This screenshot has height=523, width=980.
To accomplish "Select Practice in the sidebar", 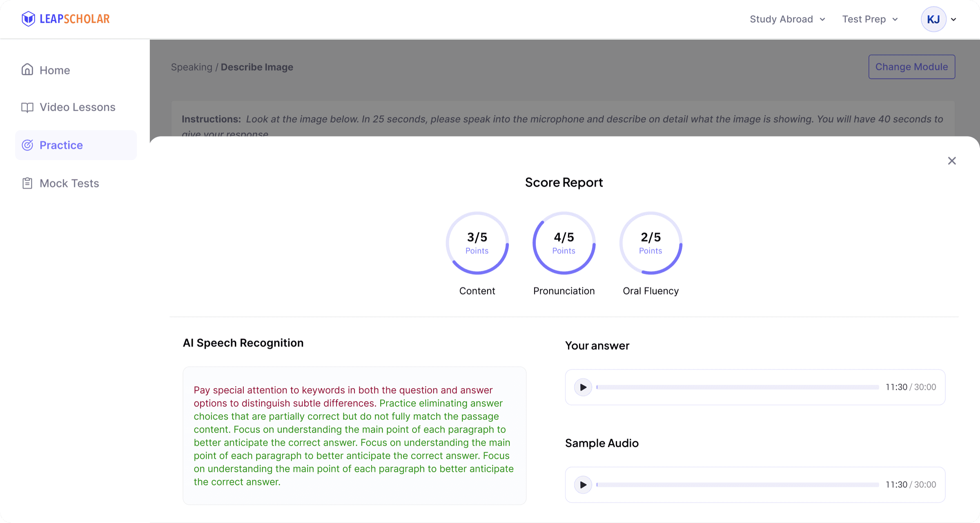I will click(x=76, y=145).
